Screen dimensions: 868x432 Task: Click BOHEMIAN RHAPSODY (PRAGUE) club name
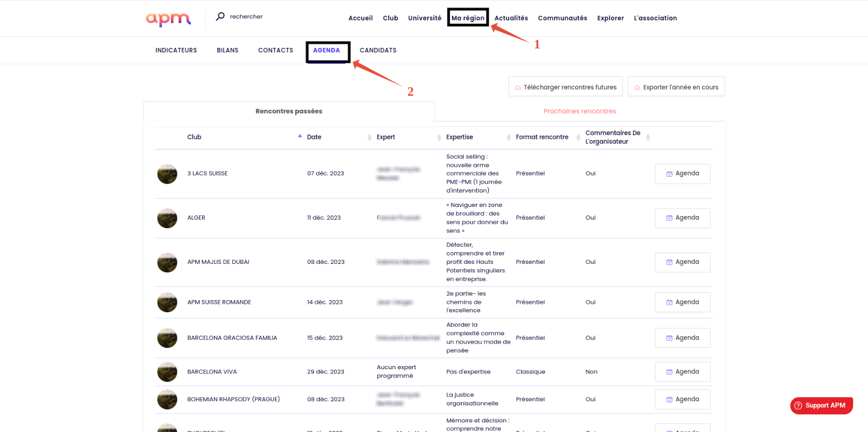[233, 399]
